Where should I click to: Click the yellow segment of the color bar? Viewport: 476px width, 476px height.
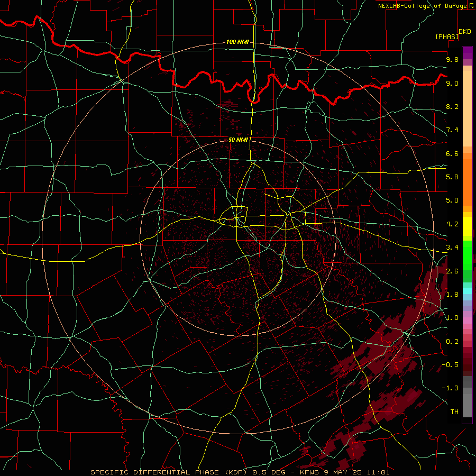(467, 226)
